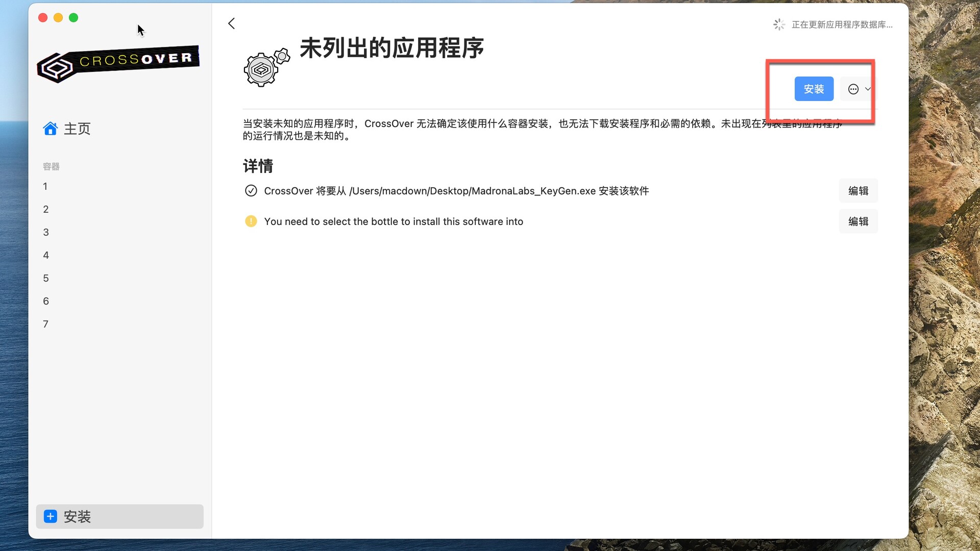The image size is (980, 551).
Task: Open 主页 home in the sidebar
Action: tap(66, 129)
